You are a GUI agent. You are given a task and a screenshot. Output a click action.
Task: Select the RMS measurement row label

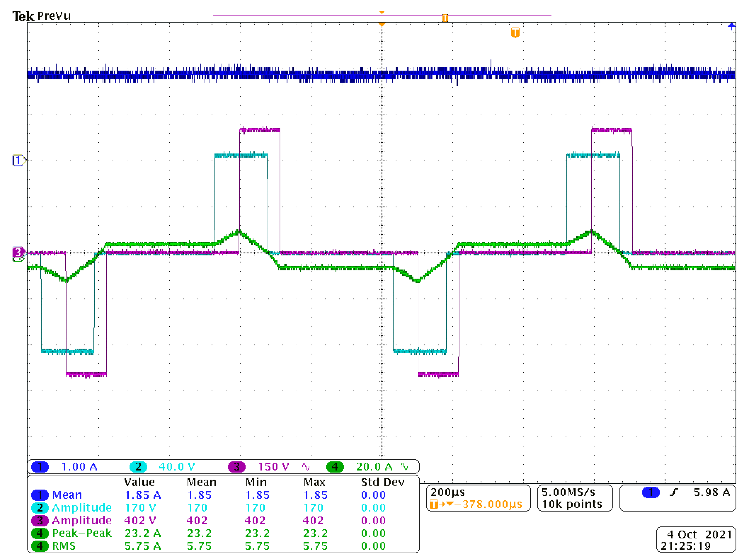point(64,546)
